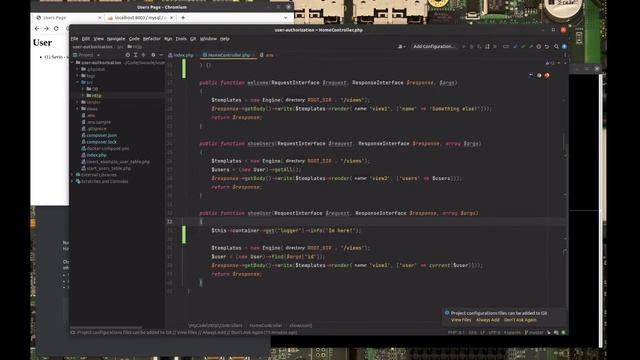Open a new tab in Chromium
Screen dimensions: 640x360
point(183,18)
